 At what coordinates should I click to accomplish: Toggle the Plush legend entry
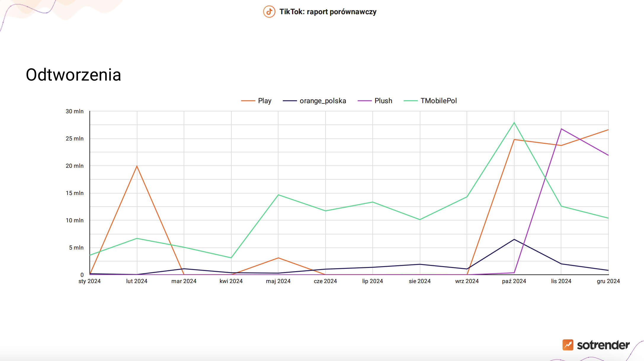383,101
